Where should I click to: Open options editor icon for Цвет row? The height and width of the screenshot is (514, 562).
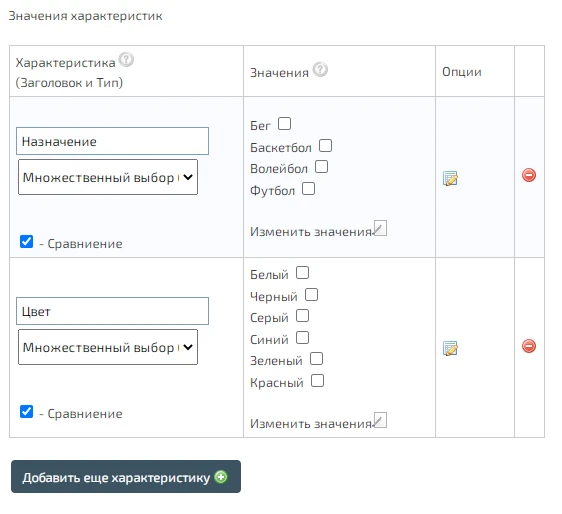click(450, 348)
